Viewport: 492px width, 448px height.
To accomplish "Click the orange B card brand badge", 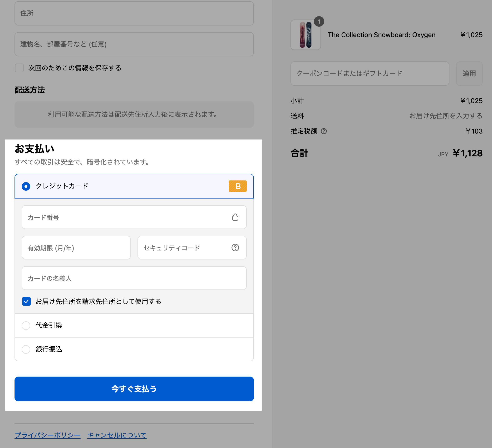I will [237, 186].
